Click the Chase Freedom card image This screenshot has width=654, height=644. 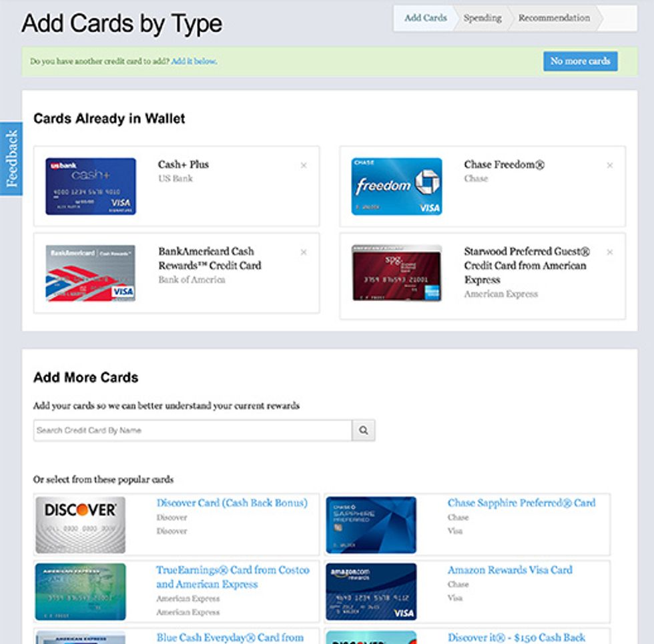tap(396, 186)
